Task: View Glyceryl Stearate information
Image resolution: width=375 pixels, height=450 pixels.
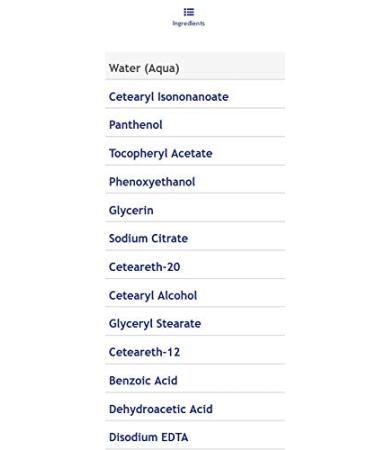Action: tap(155, 324)
